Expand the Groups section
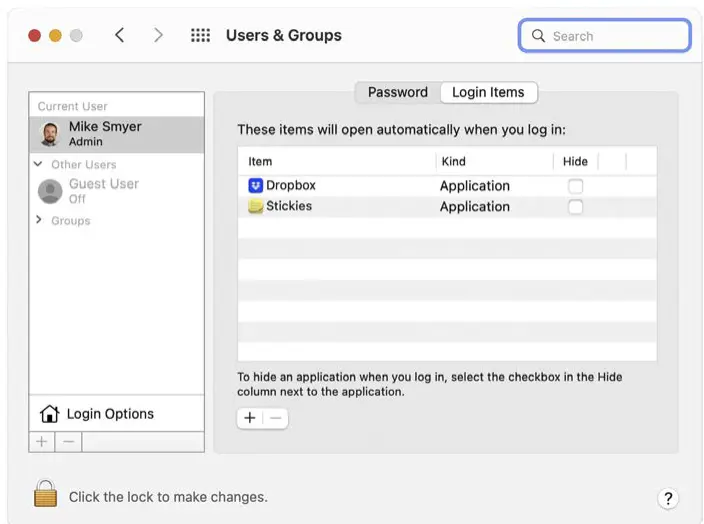 click(39, 220)
